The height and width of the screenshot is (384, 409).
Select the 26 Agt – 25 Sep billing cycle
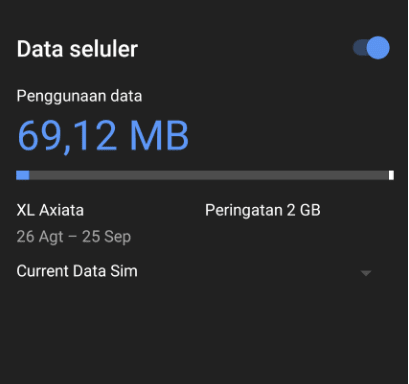(x=74, y=237)
